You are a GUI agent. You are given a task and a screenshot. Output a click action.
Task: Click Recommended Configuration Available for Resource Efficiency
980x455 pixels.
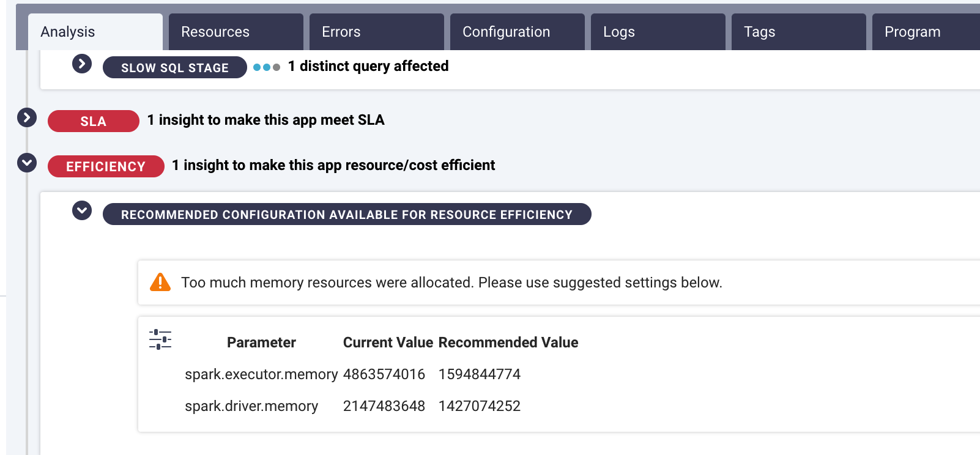[346, 215]
